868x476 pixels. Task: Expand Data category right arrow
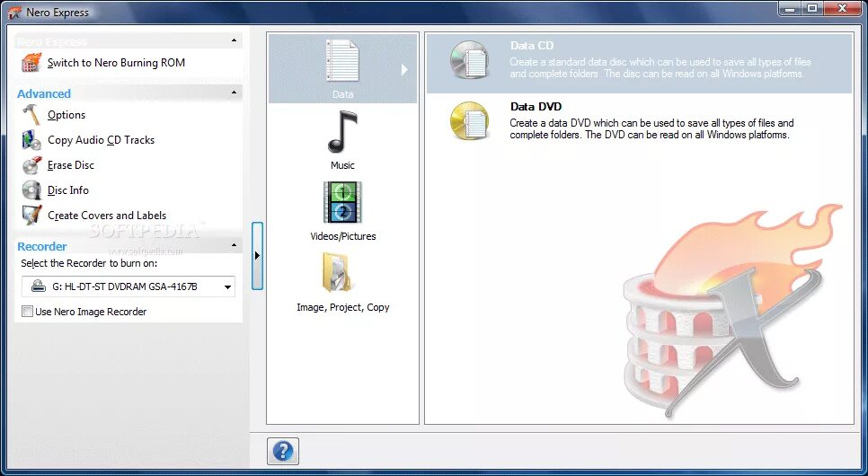click(404, 69)
